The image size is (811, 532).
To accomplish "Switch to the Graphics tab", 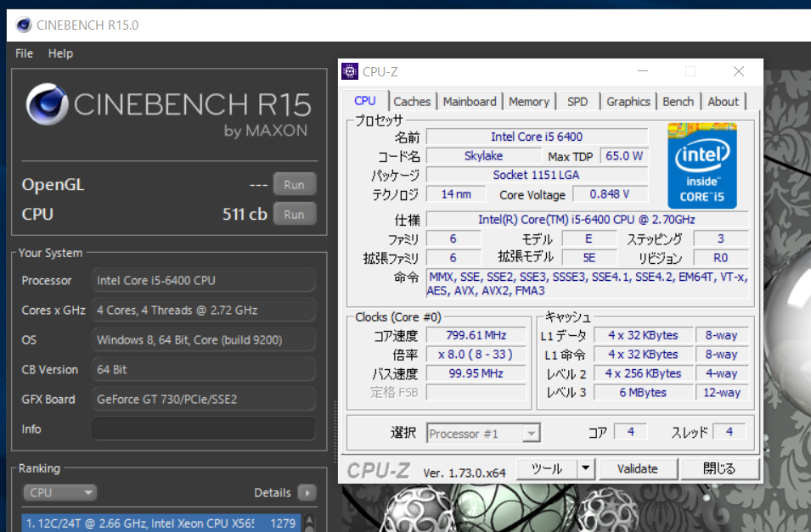I will pos(628,102).
